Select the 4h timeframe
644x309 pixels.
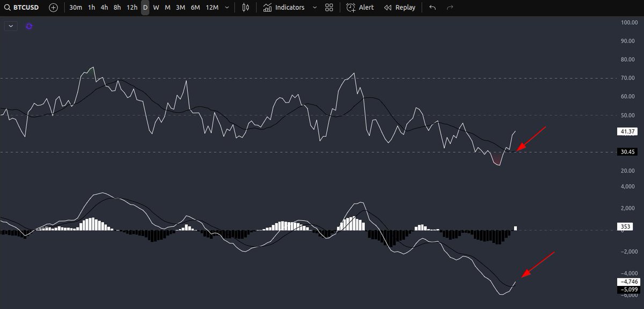105,8
